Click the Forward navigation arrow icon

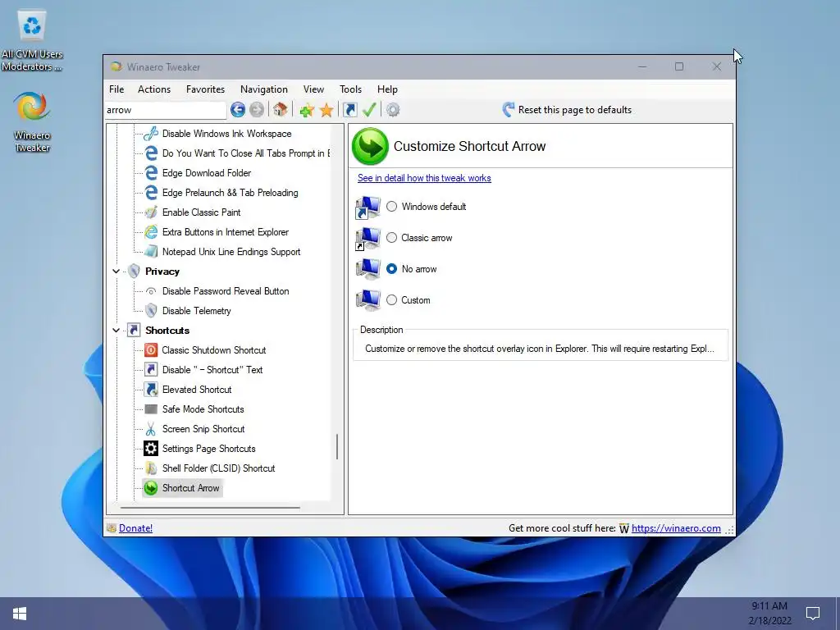coord(257,110)
